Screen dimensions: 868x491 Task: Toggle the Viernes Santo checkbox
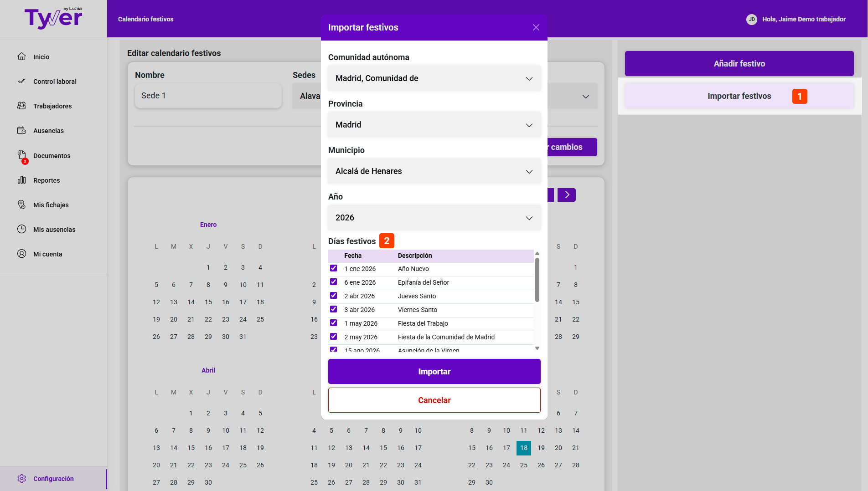[334, 309]
